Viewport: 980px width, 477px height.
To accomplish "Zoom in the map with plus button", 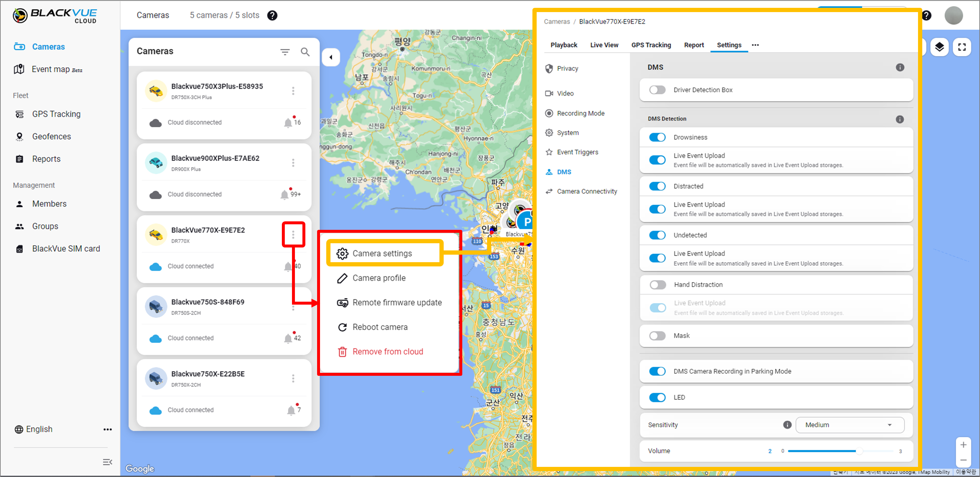I will 963,445.
